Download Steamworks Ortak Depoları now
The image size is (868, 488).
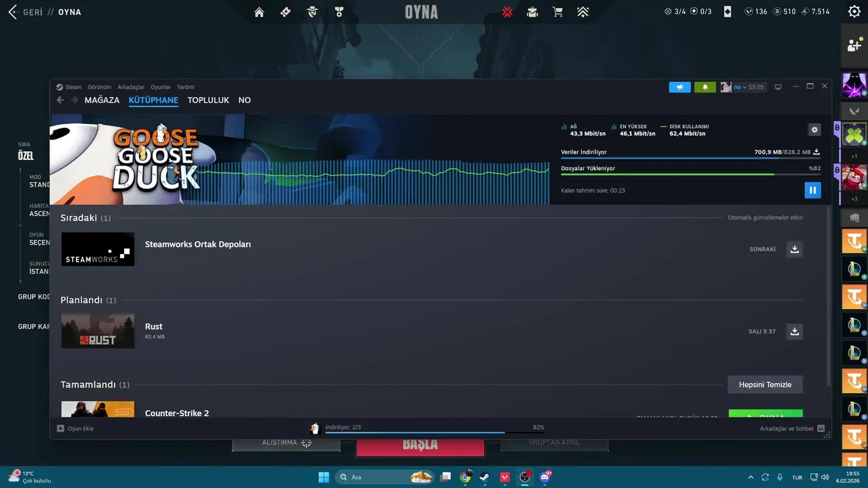pos(795,249)
